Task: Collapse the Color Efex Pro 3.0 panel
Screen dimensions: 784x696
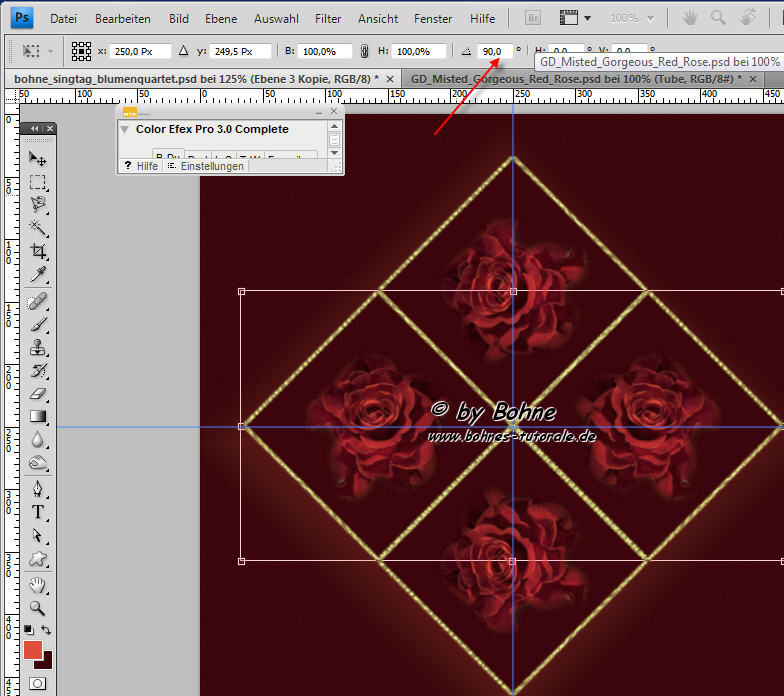Action: tap(125, 129)
